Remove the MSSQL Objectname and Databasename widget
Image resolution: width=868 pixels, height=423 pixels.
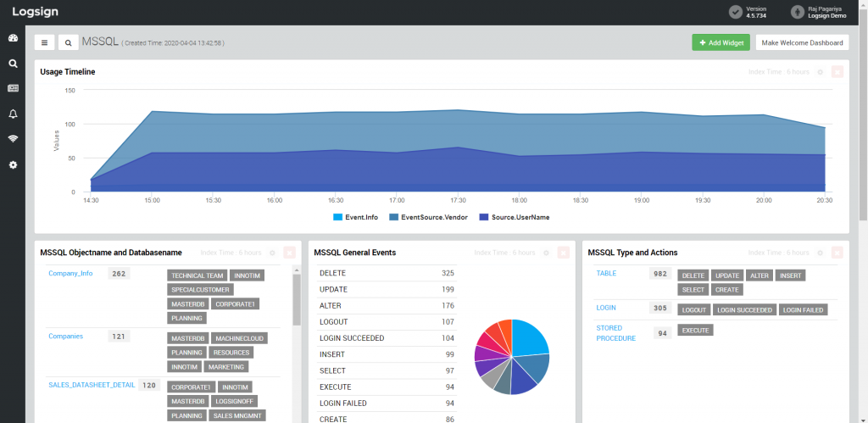pyautogui.click(x=289, y=253)
